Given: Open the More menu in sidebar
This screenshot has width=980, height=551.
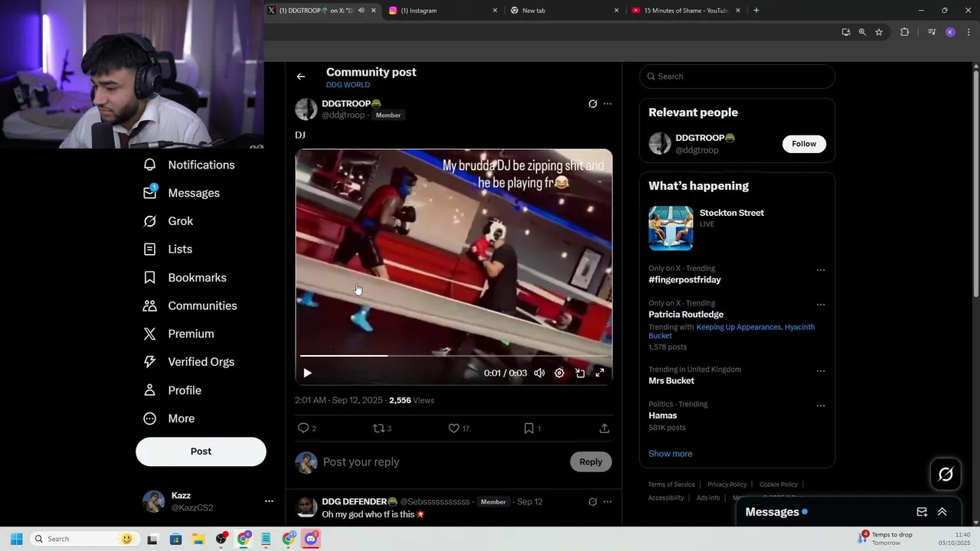Looking at the screenshot, I should point(170,419).
